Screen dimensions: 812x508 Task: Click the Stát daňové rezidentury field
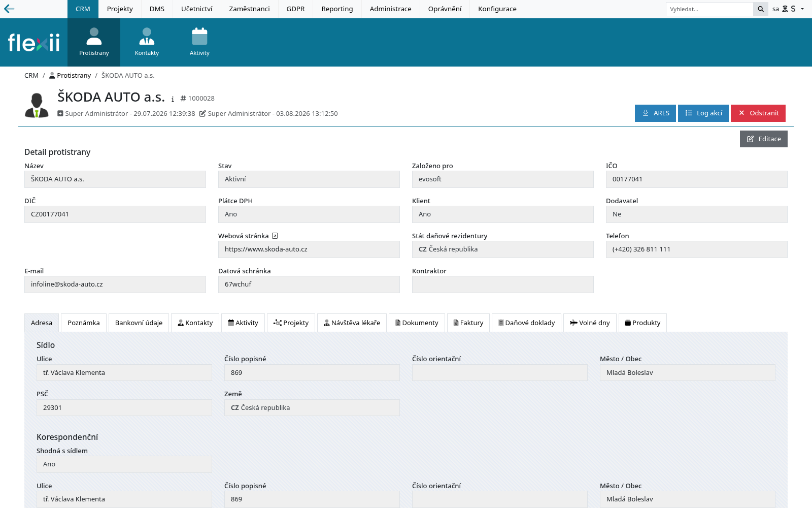pos(503,249)
